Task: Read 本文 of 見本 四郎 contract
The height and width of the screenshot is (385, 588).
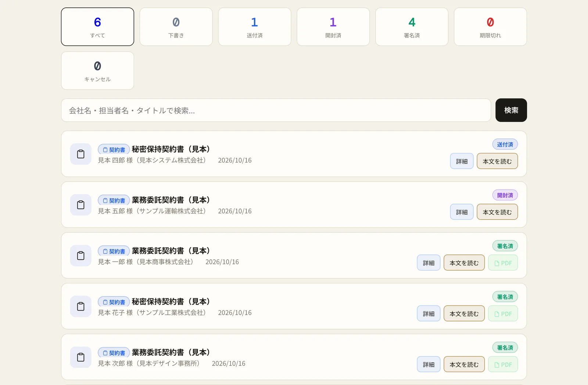Action: [497, 161]
